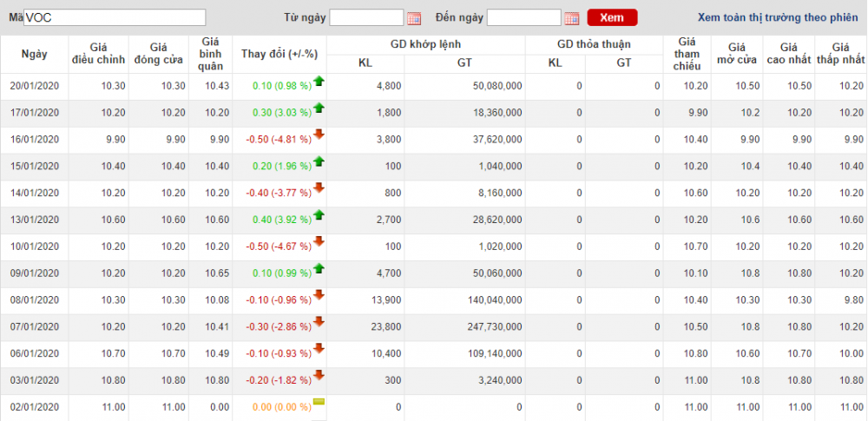
Task: Focus the Đến ngày date input
Action: tap(524, 17)
